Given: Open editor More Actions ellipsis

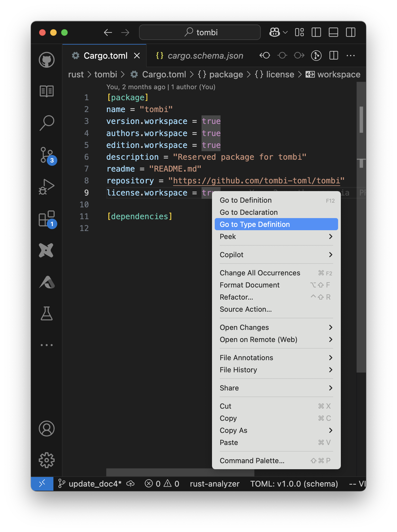Looking at the screenshot, I should click(x=351, y=56).
